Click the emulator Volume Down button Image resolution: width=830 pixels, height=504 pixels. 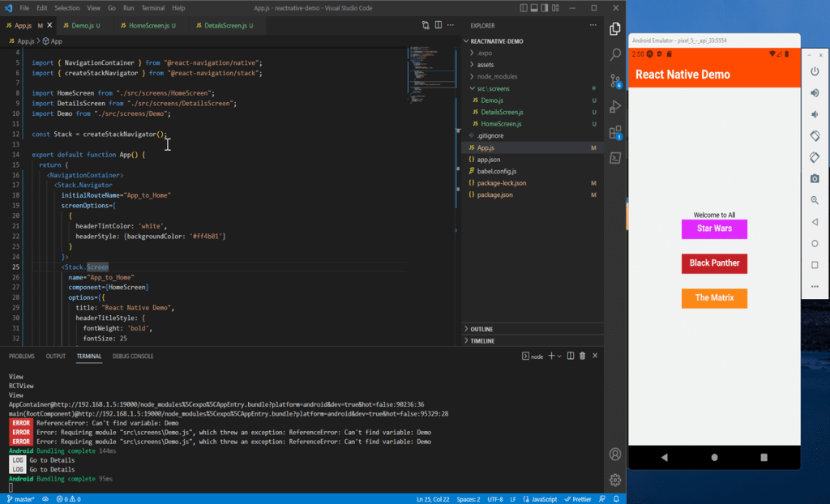(815, 114)
